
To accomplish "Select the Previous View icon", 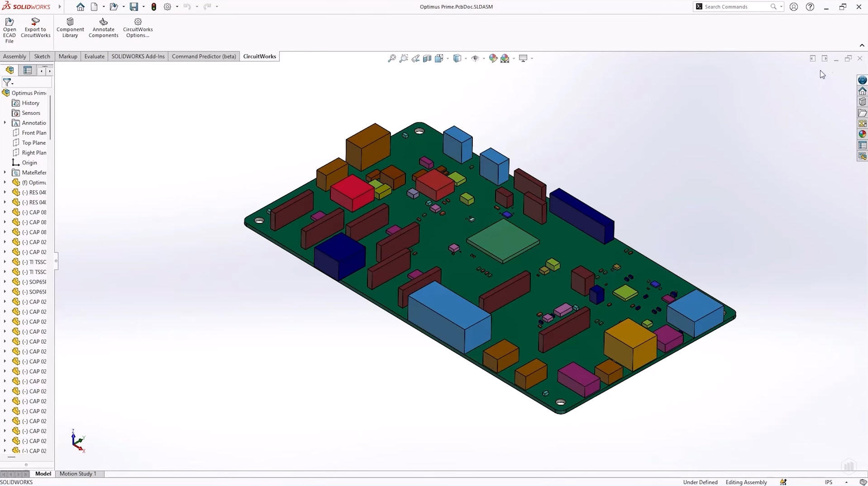I will click(x=415, y=58).
